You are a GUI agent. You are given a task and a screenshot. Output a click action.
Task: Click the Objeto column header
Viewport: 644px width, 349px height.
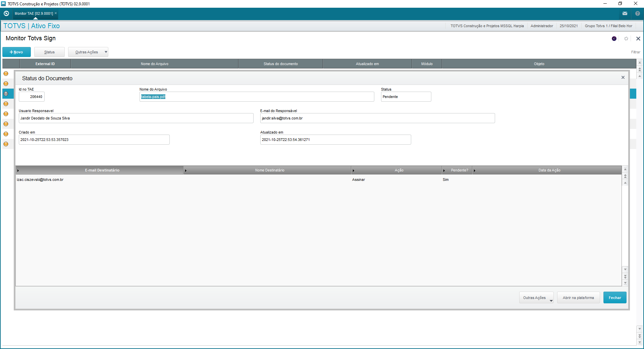tap(539, 64)
